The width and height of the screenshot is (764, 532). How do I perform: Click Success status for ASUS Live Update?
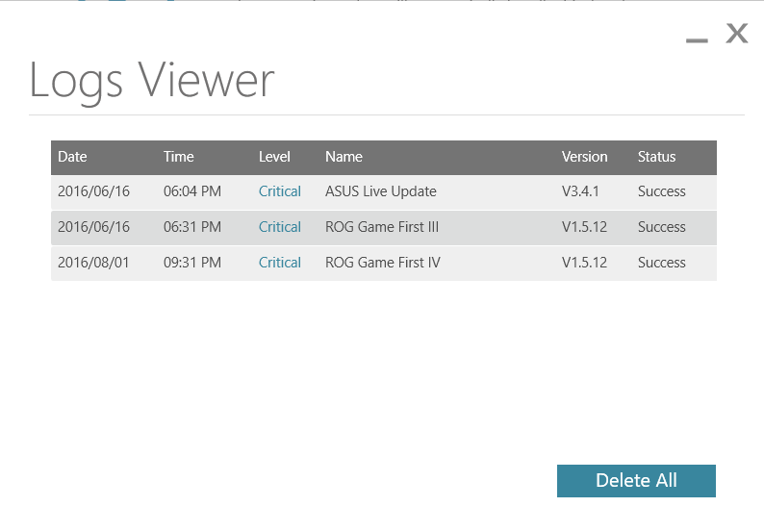(661, 191)
